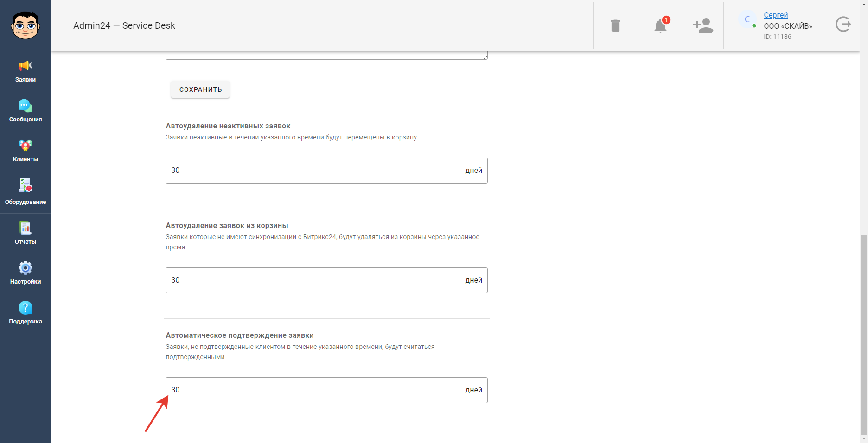Go to Клиенты sidebar section
Viewport: 868px width, 443px height.
tap(26, 151)
